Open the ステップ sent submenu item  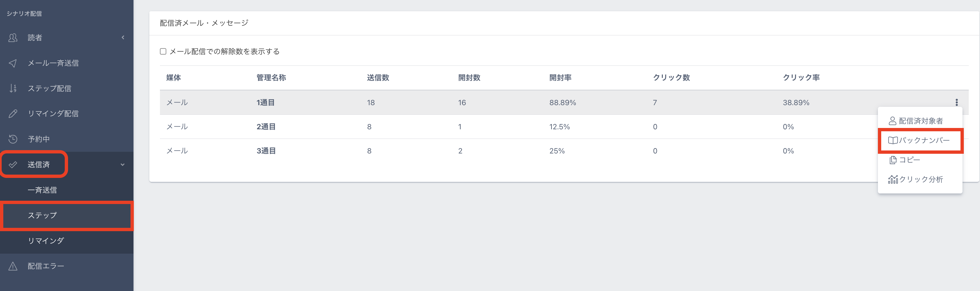(42, 216)
